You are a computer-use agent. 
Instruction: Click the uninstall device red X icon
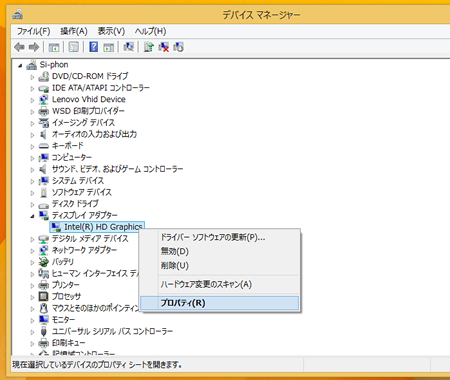click(x=164, y=47)
